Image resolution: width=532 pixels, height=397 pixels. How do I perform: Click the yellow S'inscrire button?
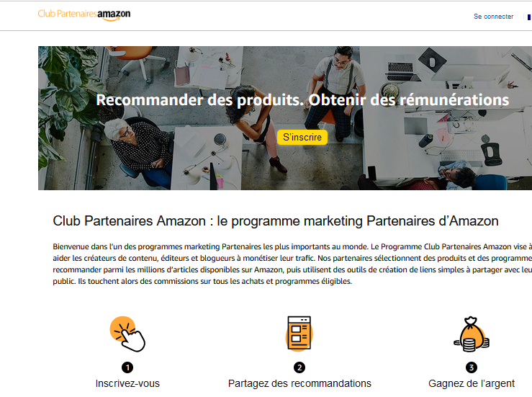point(302,137)
